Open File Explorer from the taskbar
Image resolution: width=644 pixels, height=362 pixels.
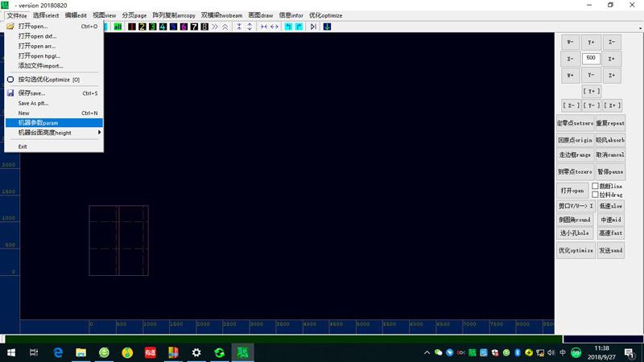[81, 352]
